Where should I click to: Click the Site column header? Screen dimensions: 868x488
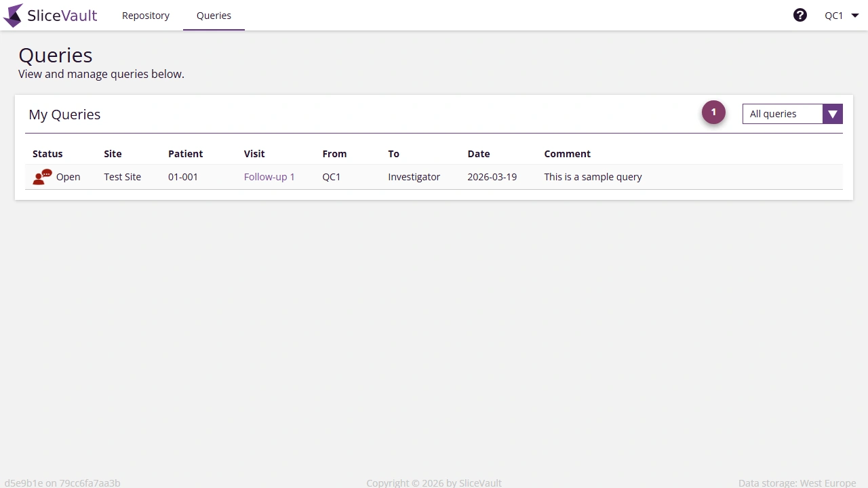click(x=113, y=154)
